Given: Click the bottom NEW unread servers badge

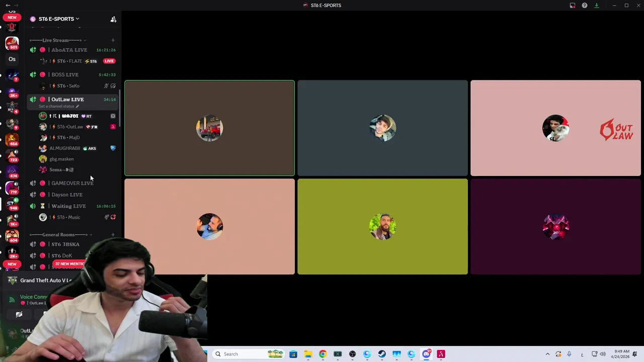Looking at the screenshot, I should (x=12, y=264).
